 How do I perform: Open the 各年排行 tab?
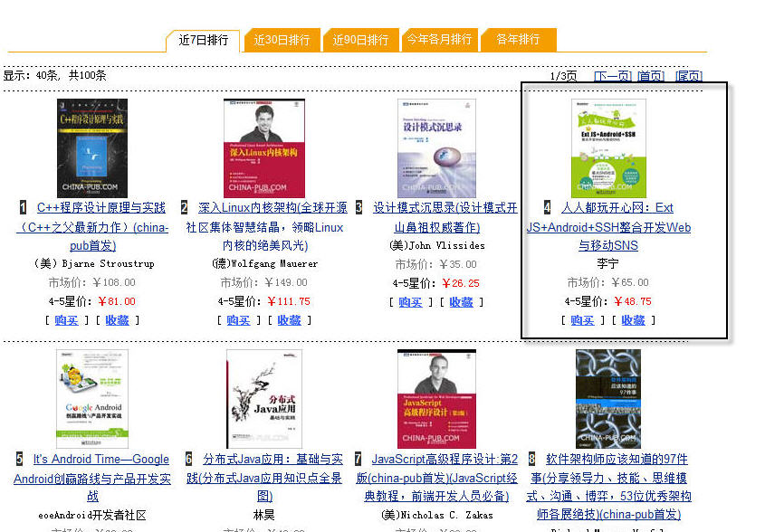pos(518,40)
